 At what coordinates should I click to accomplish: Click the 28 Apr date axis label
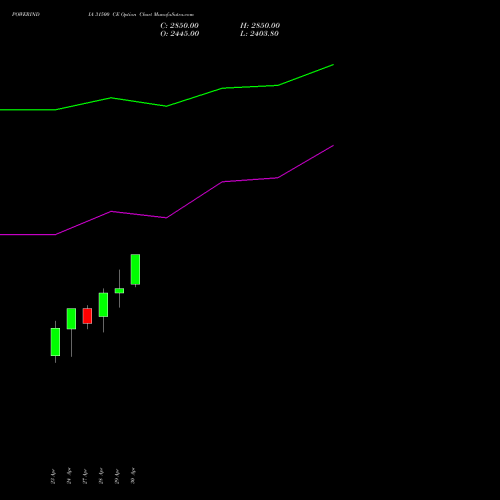click(x=101, y=476)
